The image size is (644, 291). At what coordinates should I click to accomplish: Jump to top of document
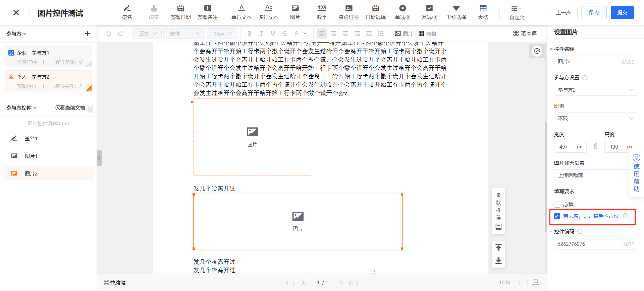[x=498, y=247]
